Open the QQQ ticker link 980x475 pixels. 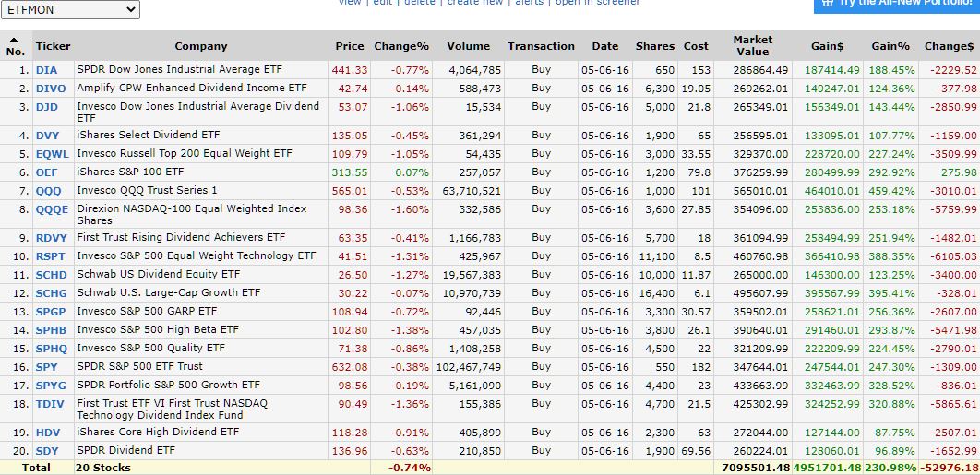[48, 191]
